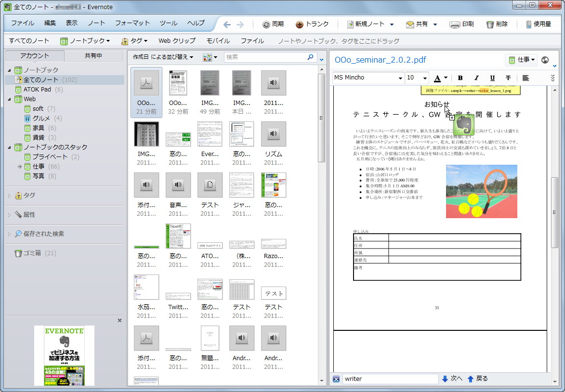Find next match with 次へ

coord(452,379)
